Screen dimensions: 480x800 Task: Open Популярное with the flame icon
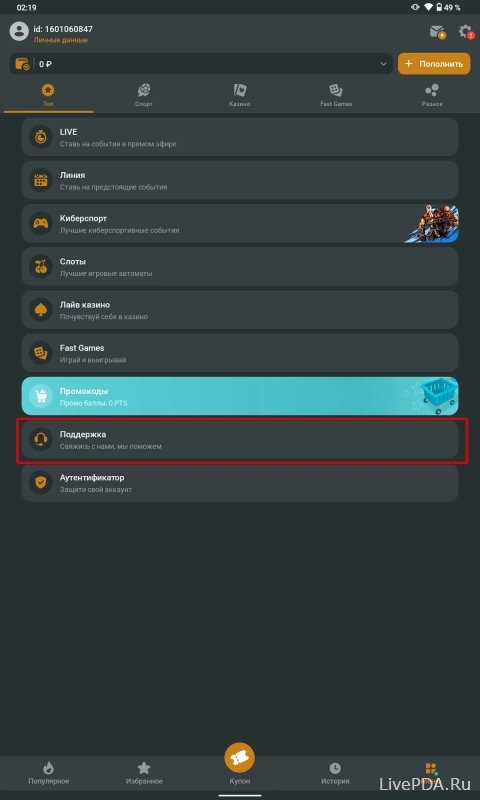click(x=48, y=773)
